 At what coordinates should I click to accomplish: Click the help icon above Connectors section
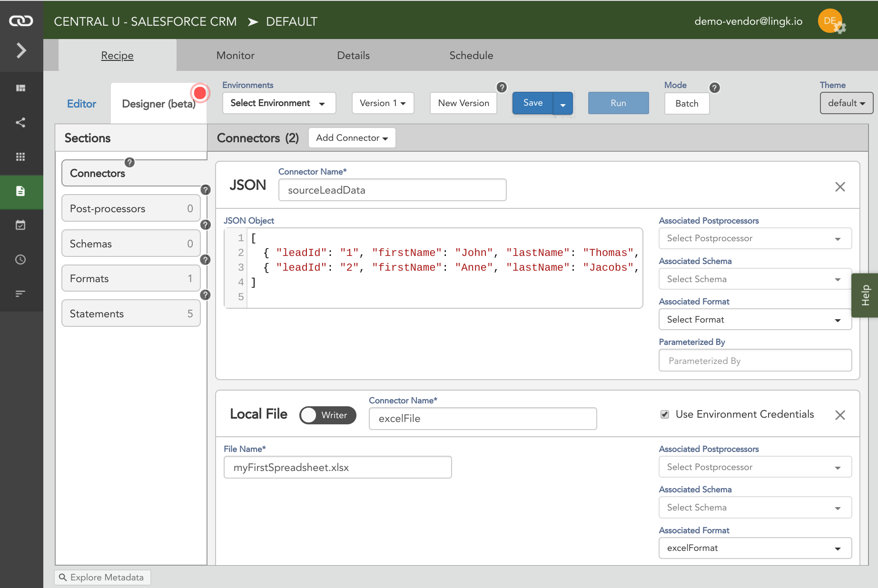click(129, 162)
